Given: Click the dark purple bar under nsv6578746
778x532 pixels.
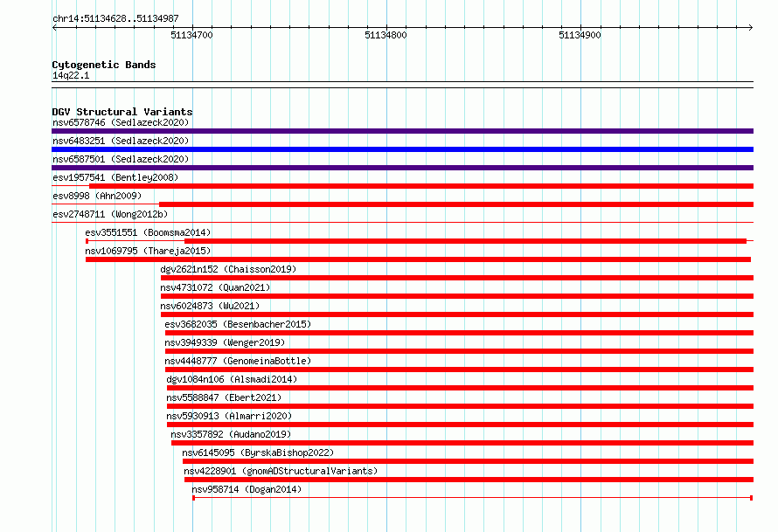Looking at the screenshot, I should coord(402,131).
